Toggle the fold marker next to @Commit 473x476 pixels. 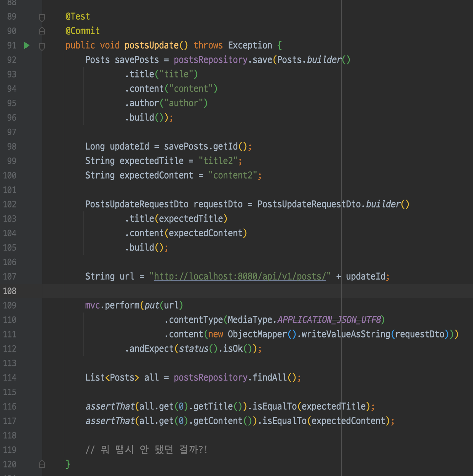click(x=42, y=31)
